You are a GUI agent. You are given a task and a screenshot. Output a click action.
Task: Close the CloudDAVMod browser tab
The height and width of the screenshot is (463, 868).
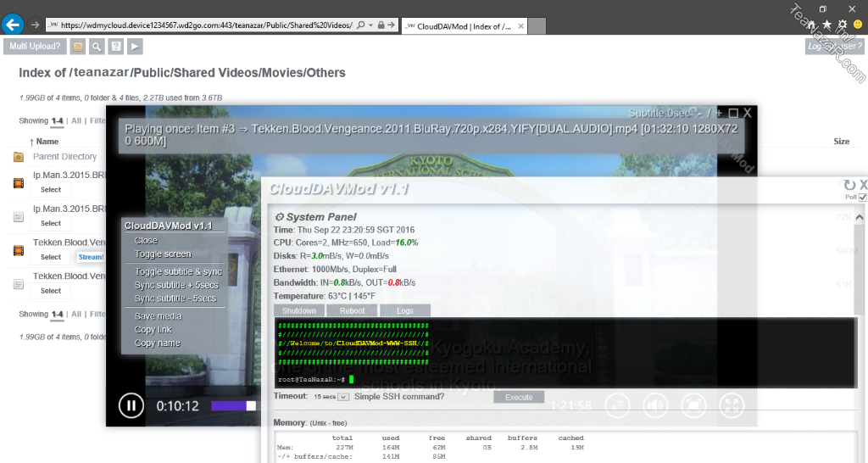pos(520,26)
